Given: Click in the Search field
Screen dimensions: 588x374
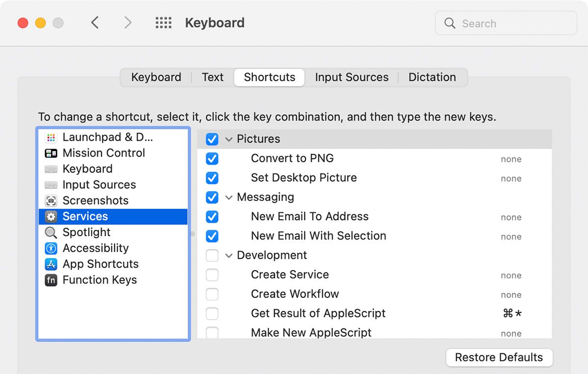Looking at the screenshot, I should point(505,23).
